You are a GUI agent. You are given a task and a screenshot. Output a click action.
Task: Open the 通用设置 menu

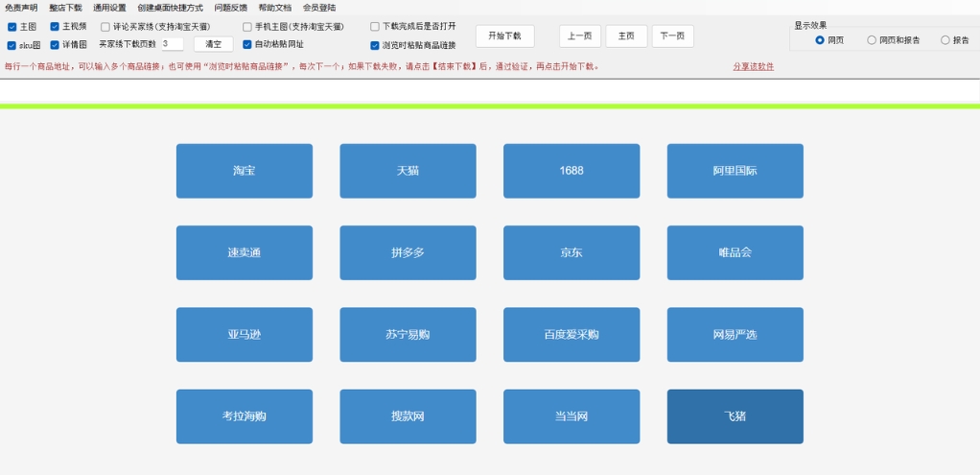click(x=109, y=8)
